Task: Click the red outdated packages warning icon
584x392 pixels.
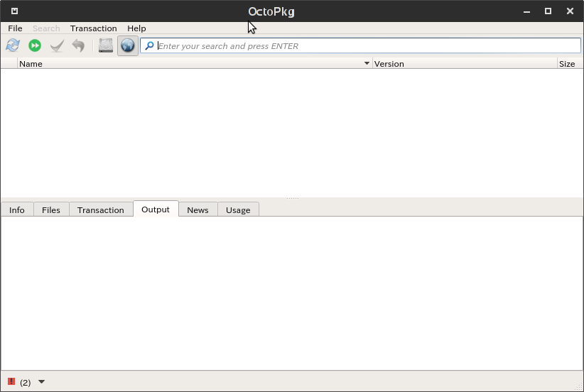Action: pos(11,381)
